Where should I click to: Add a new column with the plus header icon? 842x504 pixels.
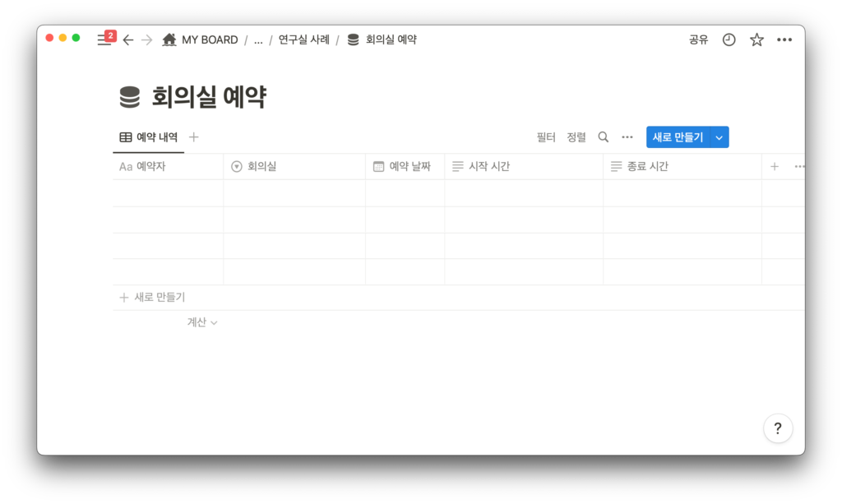coord(774,166)
